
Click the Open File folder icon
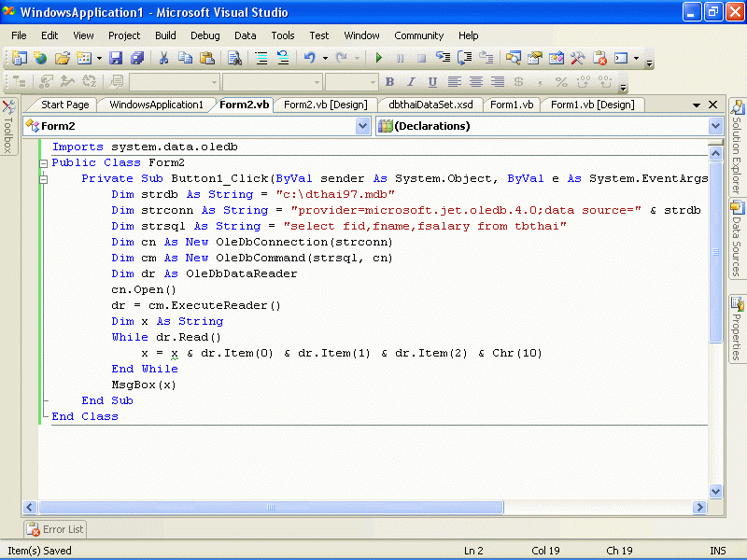63,58
